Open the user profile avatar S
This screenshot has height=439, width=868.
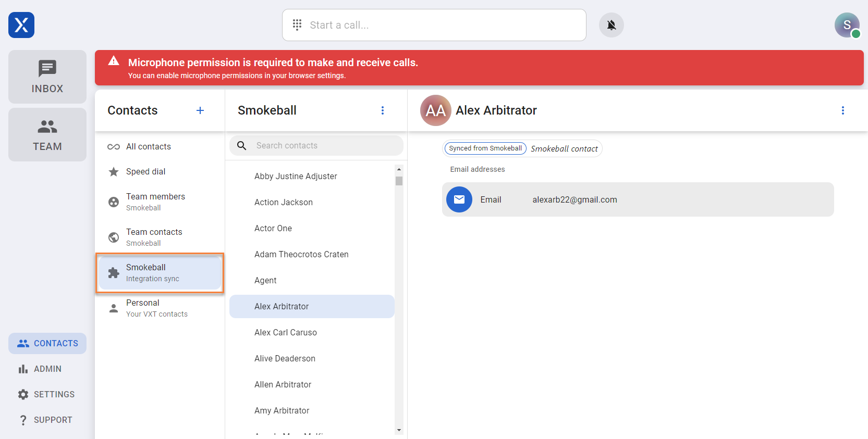coord(847,25)
